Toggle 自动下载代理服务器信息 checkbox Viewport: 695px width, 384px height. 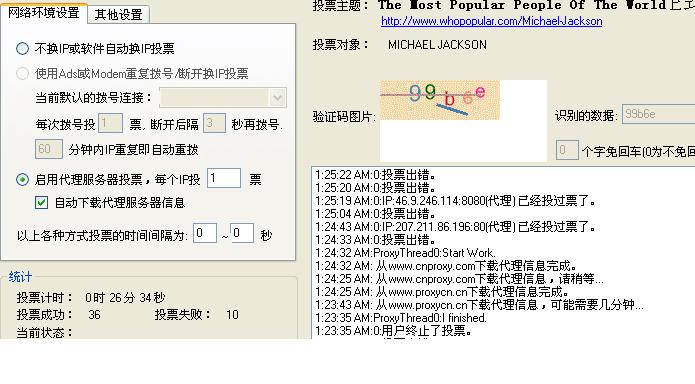click(41, 203)
